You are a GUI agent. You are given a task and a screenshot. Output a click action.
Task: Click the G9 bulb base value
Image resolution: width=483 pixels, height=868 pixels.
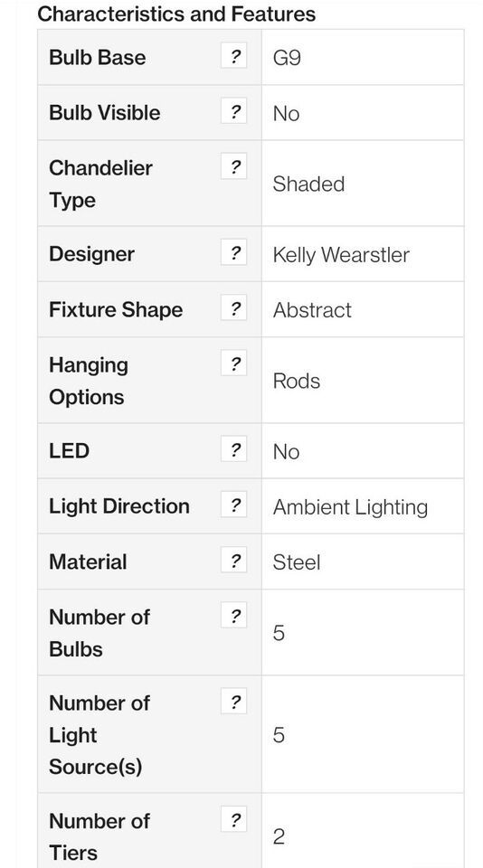(x=287, y=58)
